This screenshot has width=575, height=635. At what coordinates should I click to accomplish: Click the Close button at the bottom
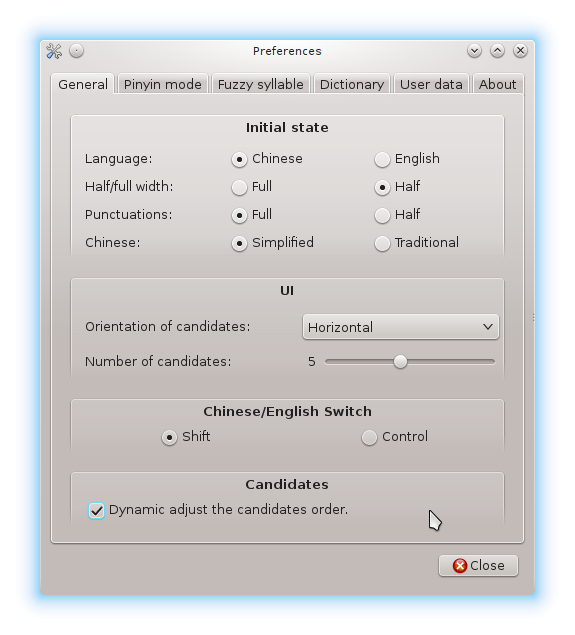point(478,565)
